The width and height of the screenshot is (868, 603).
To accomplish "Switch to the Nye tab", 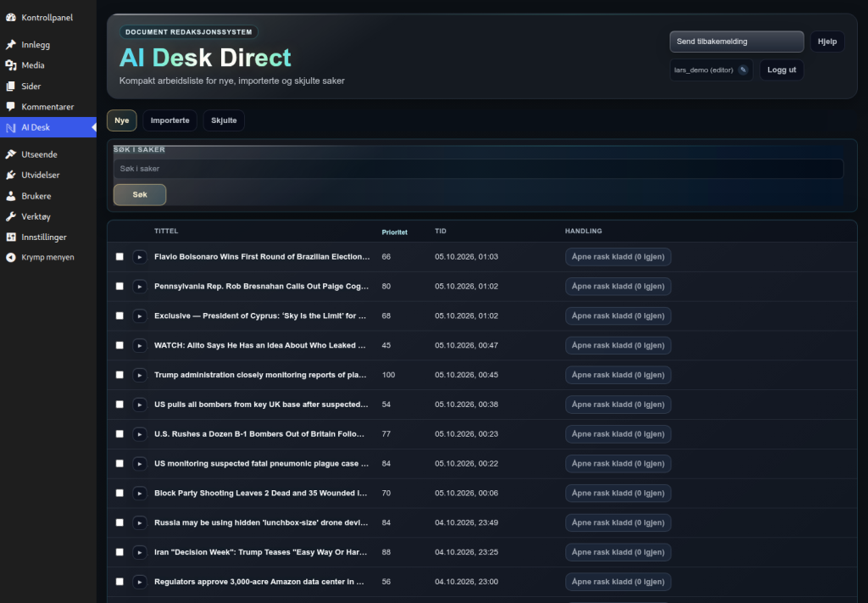I will pos(122,120).
